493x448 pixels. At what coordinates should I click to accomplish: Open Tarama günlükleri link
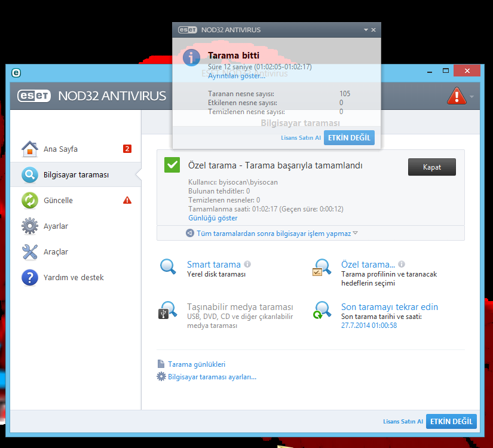pos(197,364)
